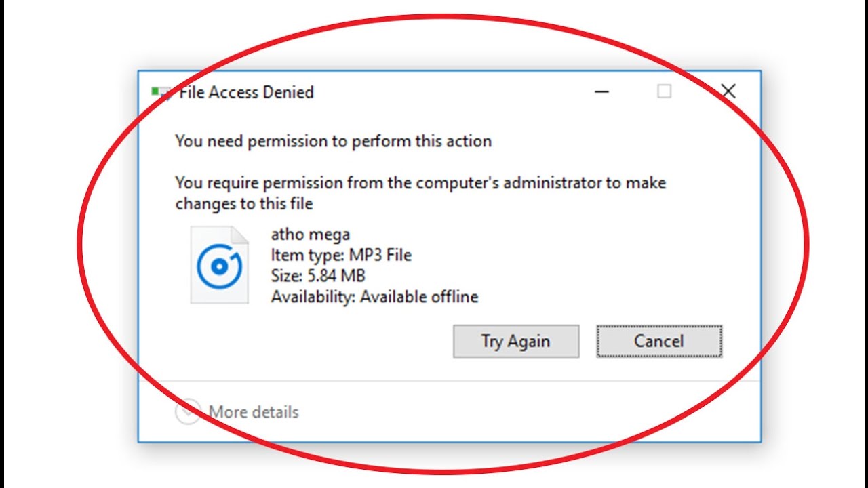Click the 'Size: 5.84 MB' line

317,276
